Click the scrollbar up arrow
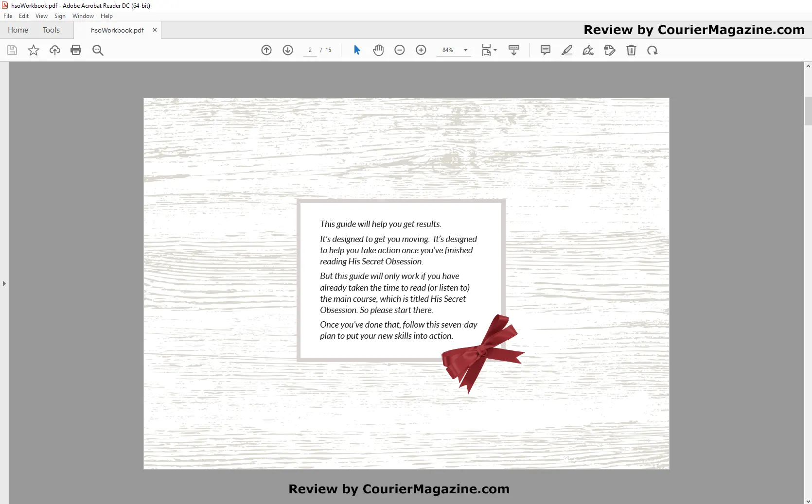The image size is (812, 504). click(x=808, y=66)
